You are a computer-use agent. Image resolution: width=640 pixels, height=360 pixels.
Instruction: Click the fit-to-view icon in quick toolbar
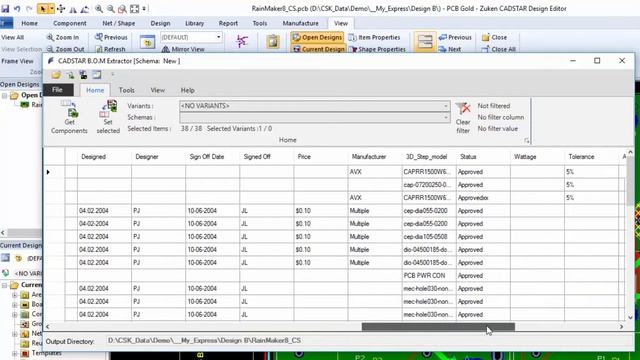134,9
